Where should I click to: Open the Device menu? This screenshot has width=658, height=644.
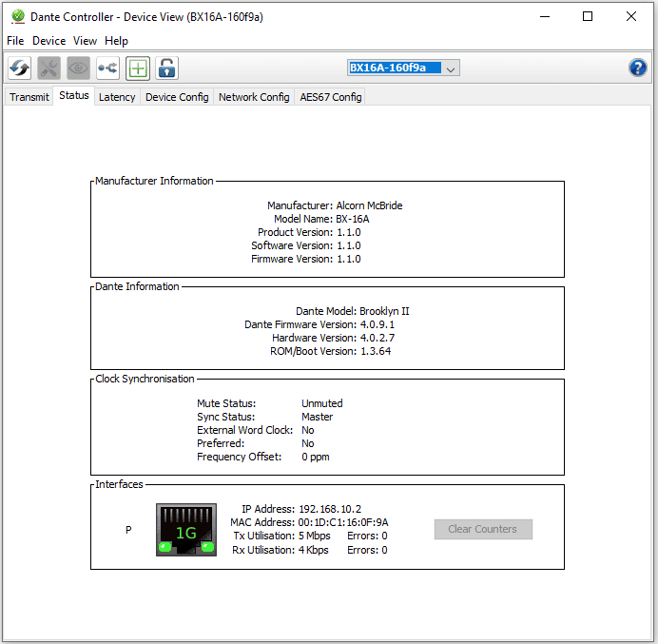pos(49,41)
